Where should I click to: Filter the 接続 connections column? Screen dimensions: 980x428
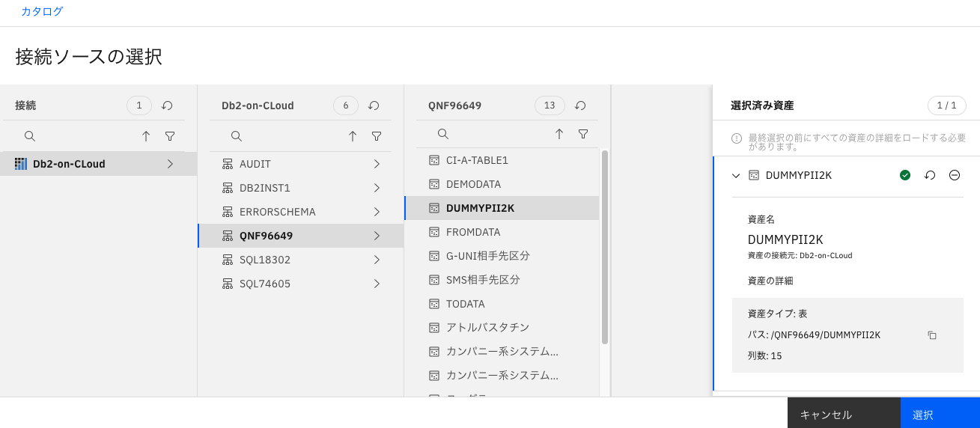(x=170, y=136)
